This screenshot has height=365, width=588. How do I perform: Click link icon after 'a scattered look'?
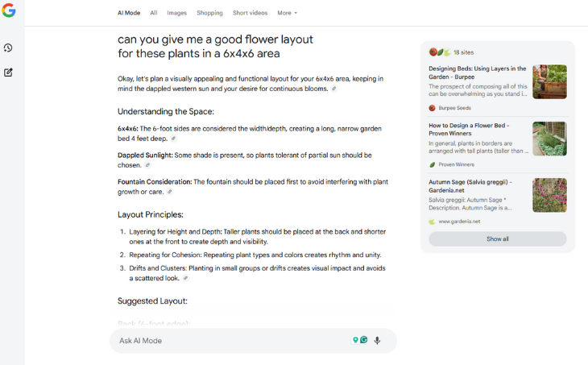185,278
